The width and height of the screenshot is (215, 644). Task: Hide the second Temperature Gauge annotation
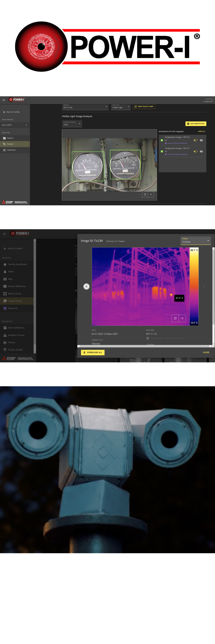pyautogui.click(x=201, y=152)
